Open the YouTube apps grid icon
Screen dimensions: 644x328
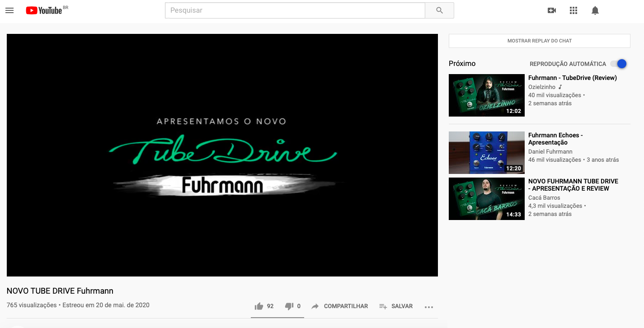coord(573,10)
